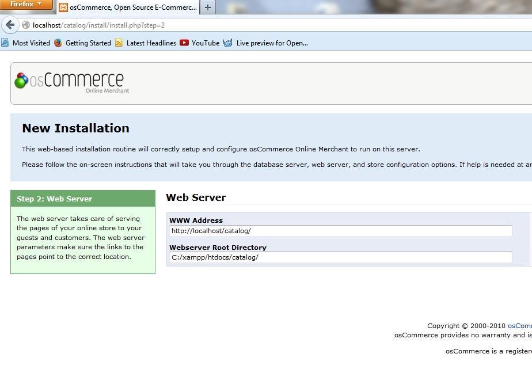Open the Firefox application menu button
The height and width of the screenshot is (392, 532).
click(x=26, y=5)
